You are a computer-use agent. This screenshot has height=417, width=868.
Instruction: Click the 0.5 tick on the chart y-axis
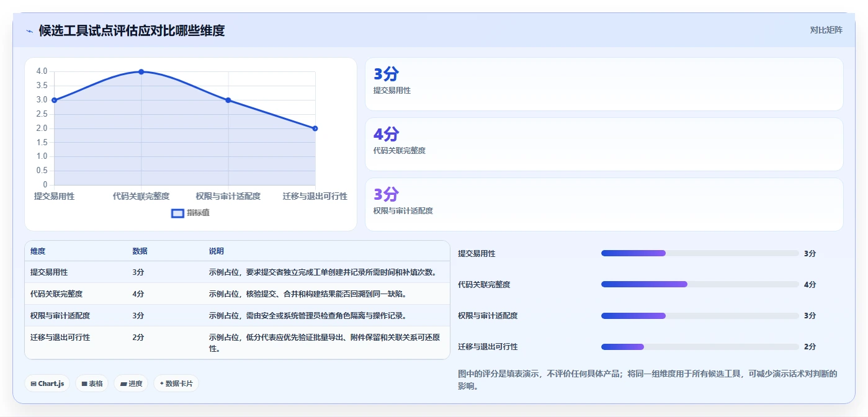click(42, 171)
